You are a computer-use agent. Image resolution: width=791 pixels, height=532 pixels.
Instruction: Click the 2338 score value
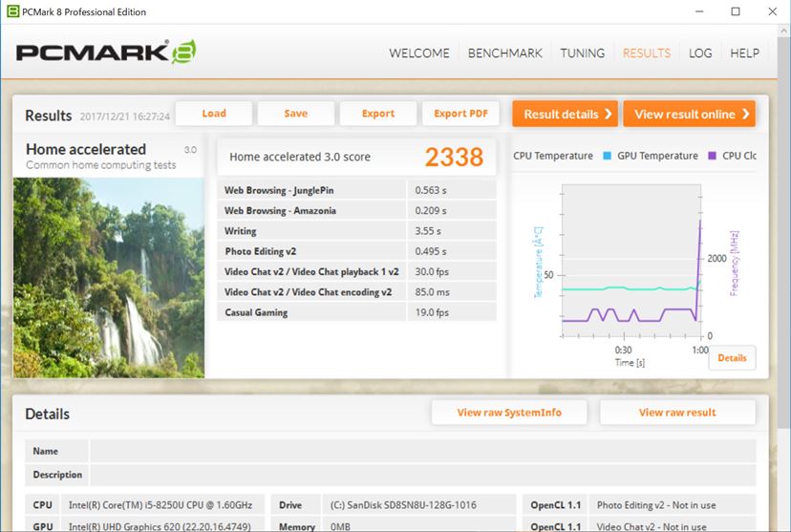(454, 157)
